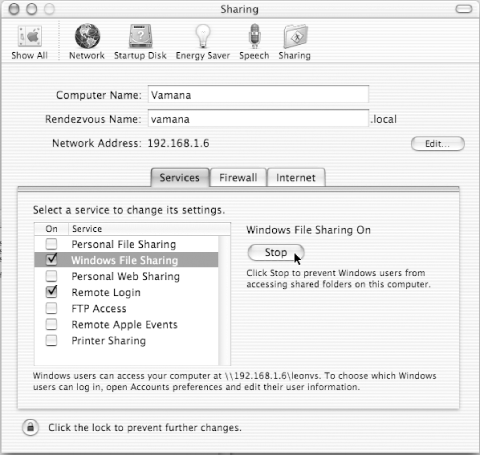Image resolution: width=481 pixels, height=455 pixels.
Task: Switch to the Firewall tab
Action: coord(238,177)
